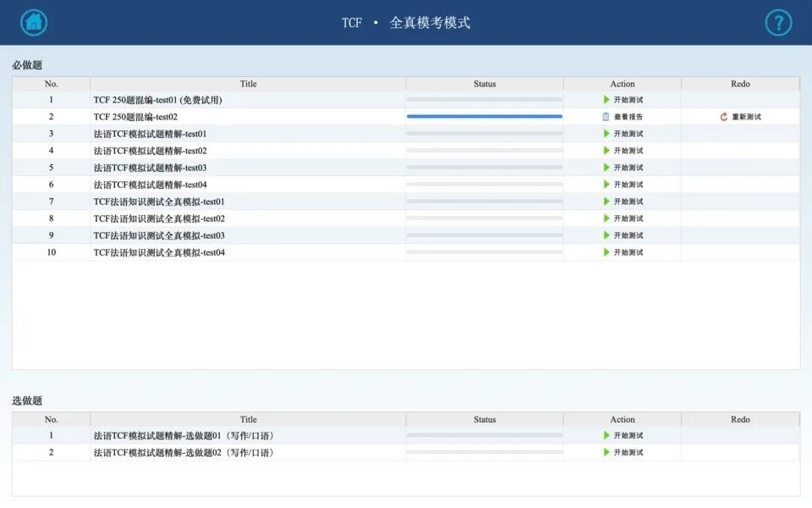
Task: Select title TCF法语知识测试全真模拟-test04
Action: point(159,252)
